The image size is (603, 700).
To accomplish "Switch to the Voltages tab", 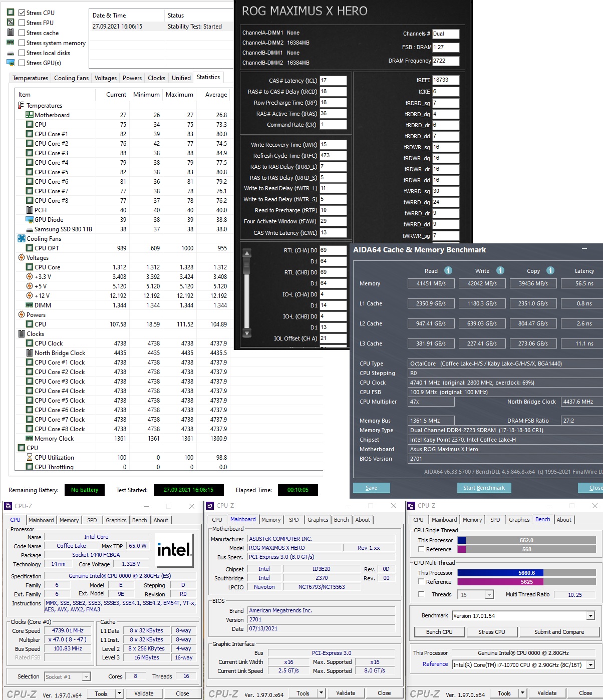I will [x=106, y=78].
